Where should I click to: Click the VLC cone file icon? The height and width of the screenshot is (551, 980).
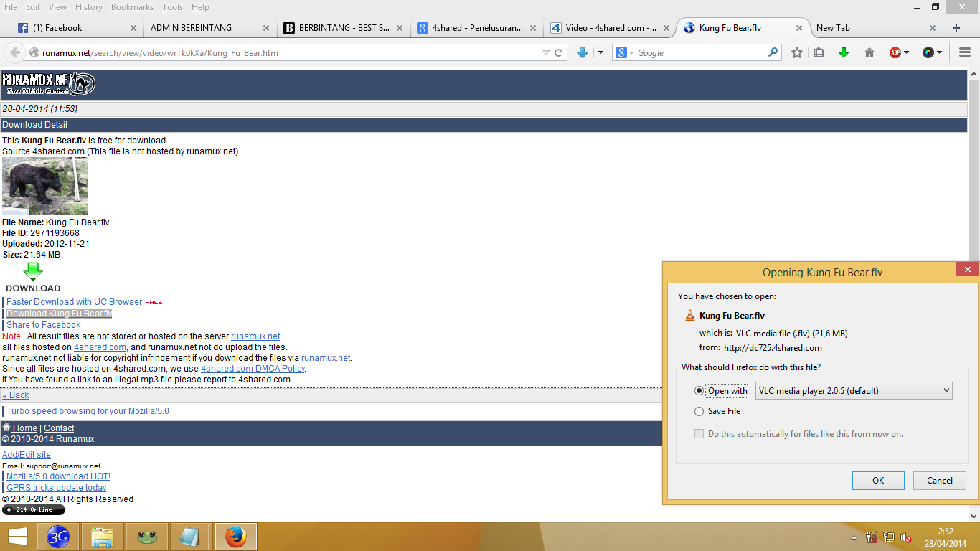pos(690,316)
